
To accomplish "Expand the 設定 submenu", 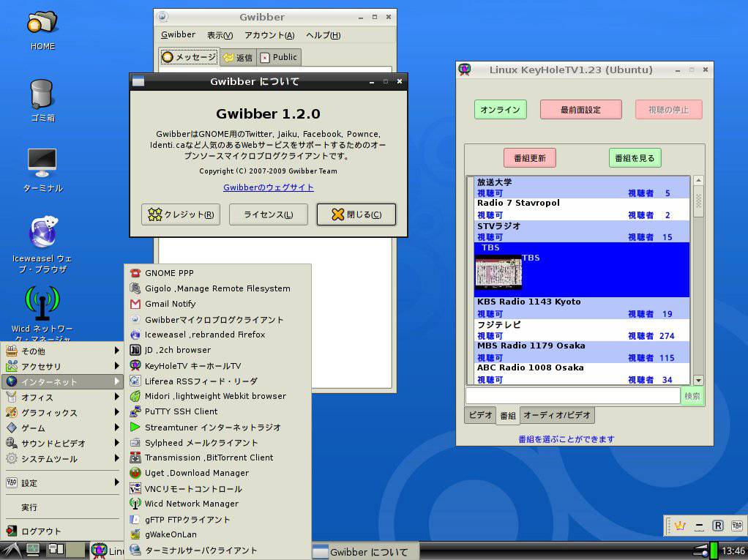I will (62, 482).
